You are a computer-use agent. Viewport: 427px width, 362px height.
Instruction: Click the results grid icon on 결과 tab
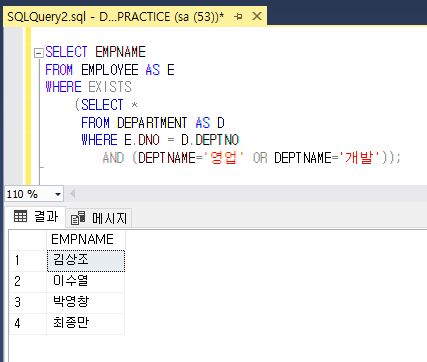(21, 217)
